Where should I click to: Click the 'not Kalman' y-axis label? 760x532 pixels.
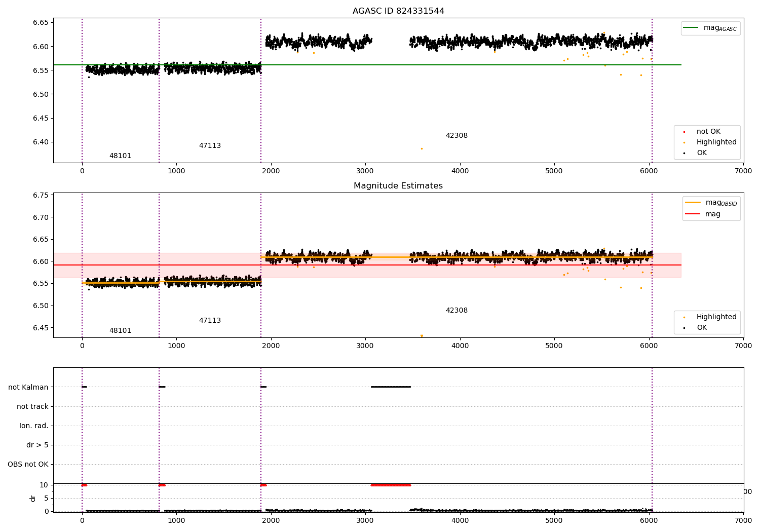[x=28, y=387]
